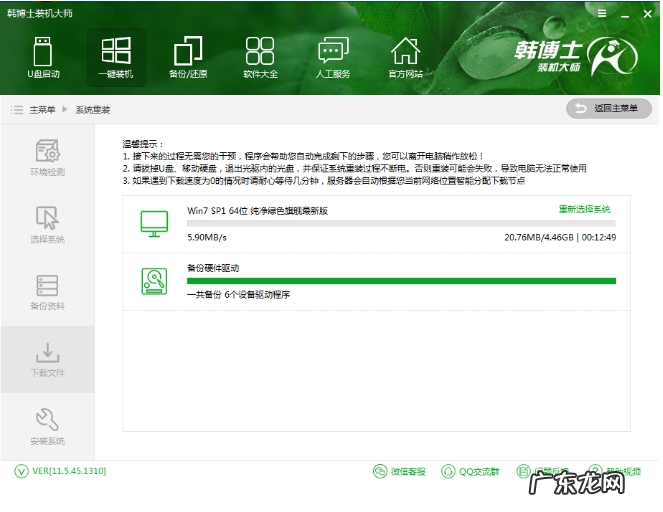Open QQ交流群 chat group
This screenshot has height=512, width=663.
470,471
